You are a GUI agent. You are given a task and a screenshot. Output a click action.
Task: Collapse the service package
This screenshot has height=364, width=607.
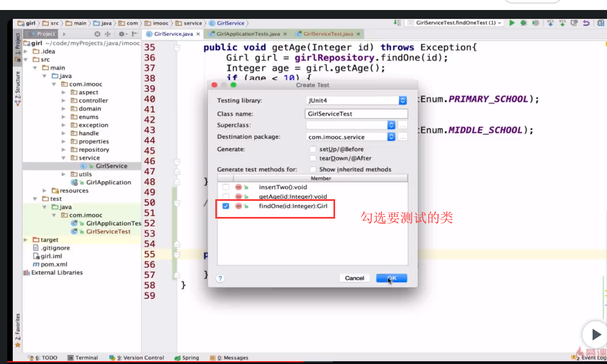pyautogui.click(x=63, y=158)
